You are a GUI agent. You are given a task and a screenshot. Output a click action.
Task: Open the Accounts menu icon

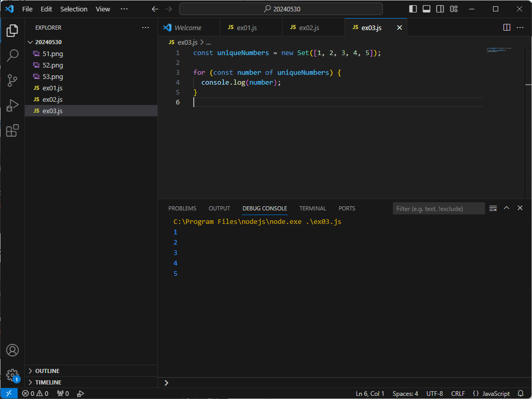pyautogui.click(x=12, y=350)
